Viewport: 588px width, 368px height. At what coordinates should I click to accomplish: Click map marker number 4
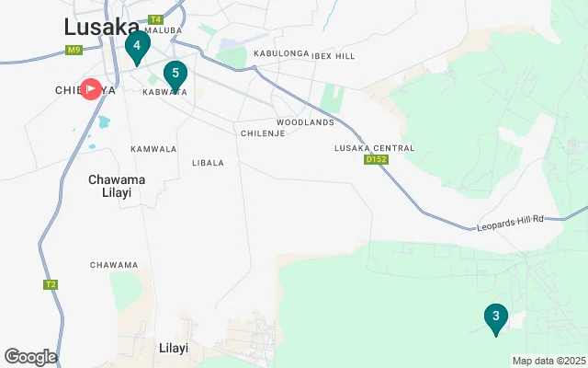coord(137,48)
